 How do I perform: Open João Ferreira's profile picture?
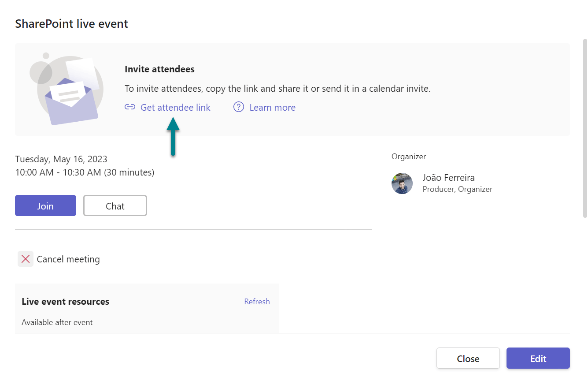pyautogui.click(x=402, y=183)
